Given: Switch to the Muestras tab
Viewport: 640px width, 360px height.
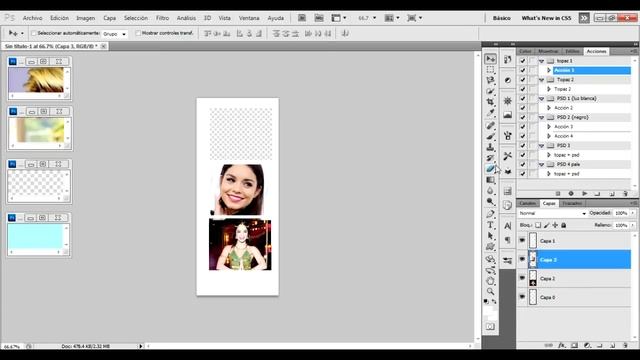Looking at the screenshot, I should tap(548, 51).
